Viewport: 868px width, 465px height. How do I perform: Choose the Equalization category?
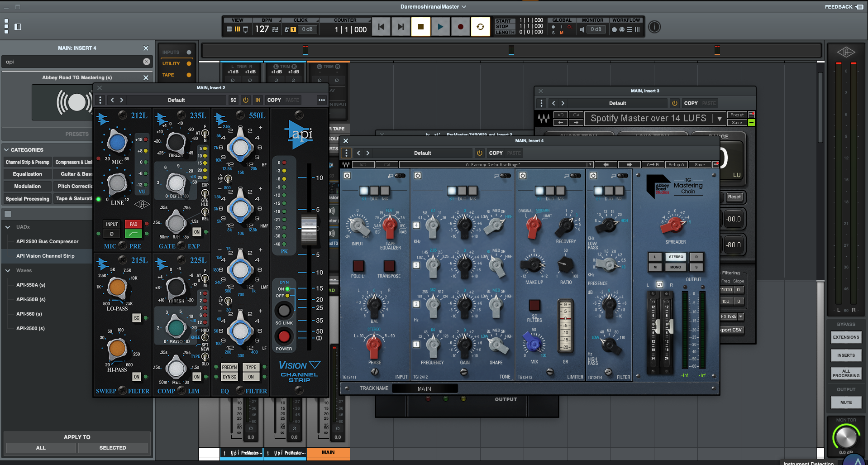[x=27, y=174]
